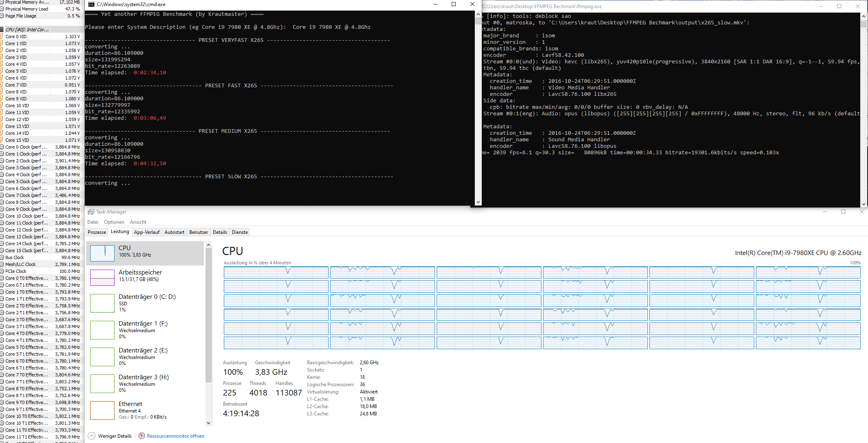This screenshot has width=868, height=443.
Task: Click the Ressourcenmonitor gauge icon
Action: coord(142,436)
